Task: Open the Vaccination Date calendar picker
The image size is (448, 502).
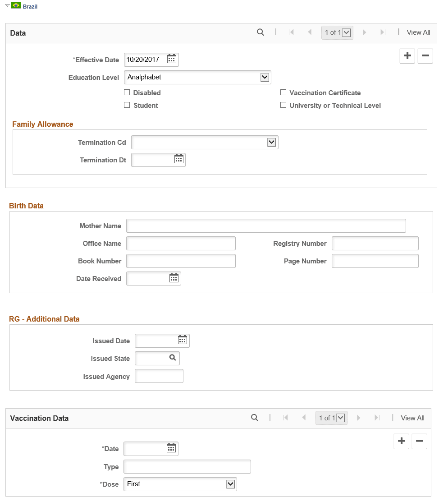Action: (x=171, y=448)
